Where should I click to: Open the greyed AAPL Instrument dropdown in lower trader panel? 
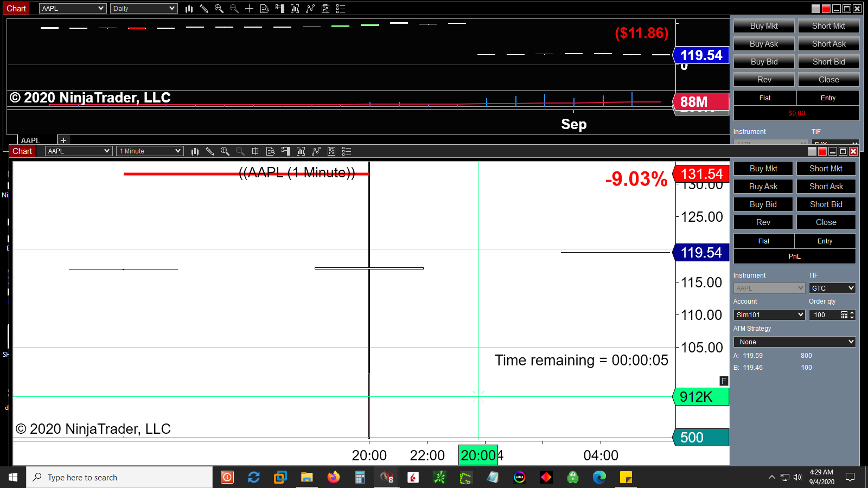pos(769,288)
